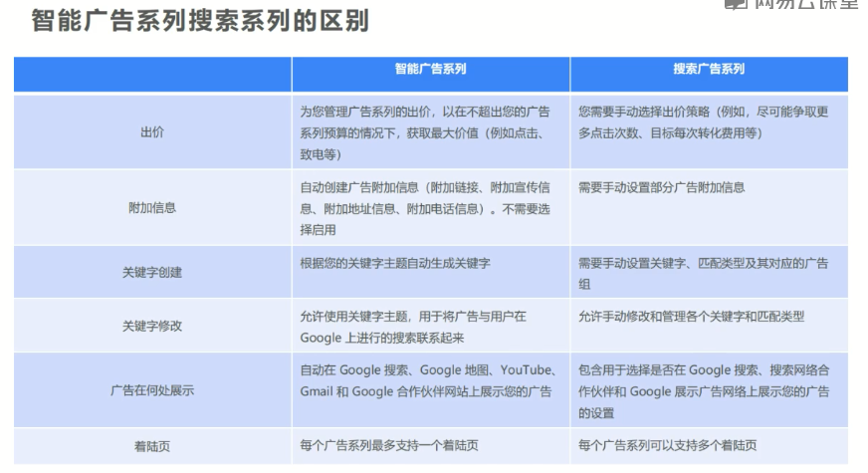868x473 pixels.
Task: Click the 广告在何处展示 row label
Action: 152,390
